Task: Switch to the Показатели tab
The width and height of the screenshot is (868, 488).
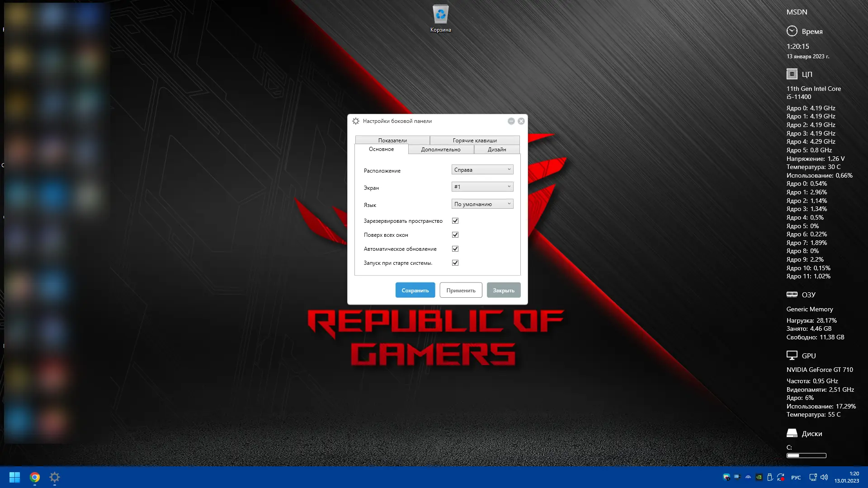Action: pyautogui.click(x=392, y=141)
